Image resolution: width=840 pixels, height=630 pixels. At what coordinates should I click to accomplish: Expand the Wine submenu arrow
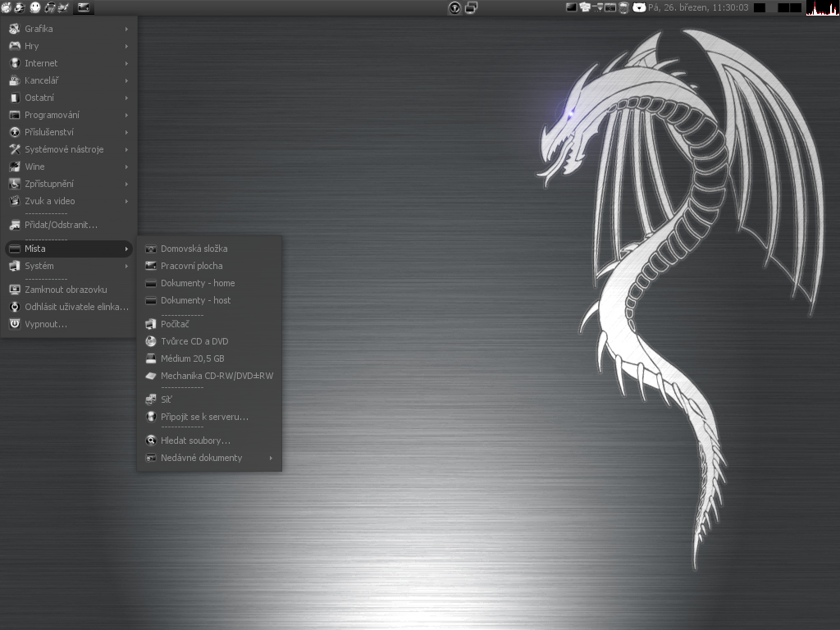(126, 167)
